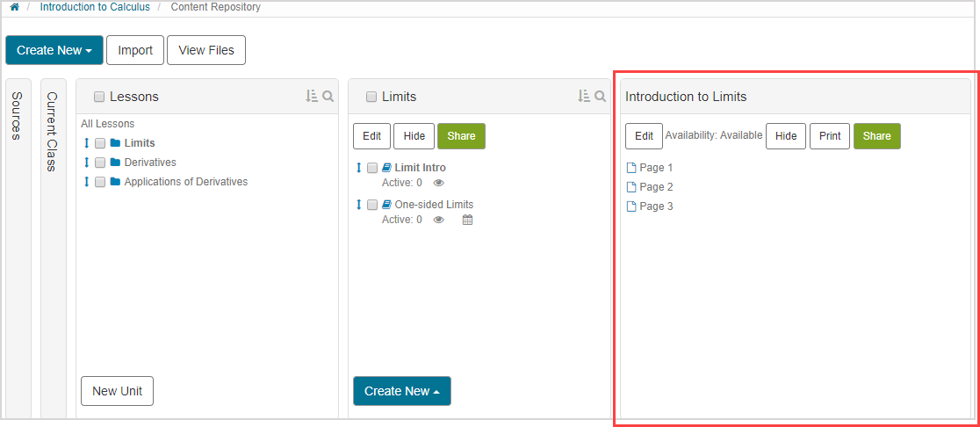Click the reorder arrow beside Limit Intro
Image resolution: width=980 pixels, height=427 pixels.
(x=358, y=168)
